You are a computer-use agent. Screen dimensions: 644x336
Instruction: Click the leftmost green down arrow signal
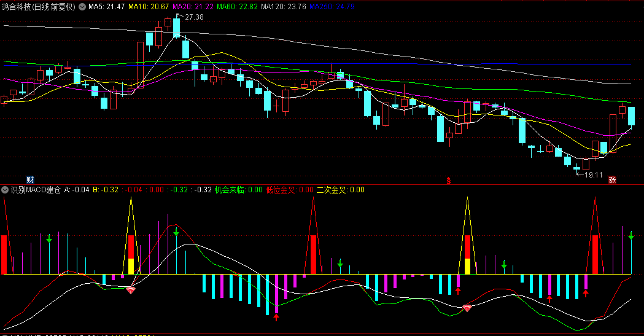coord(49,239)
